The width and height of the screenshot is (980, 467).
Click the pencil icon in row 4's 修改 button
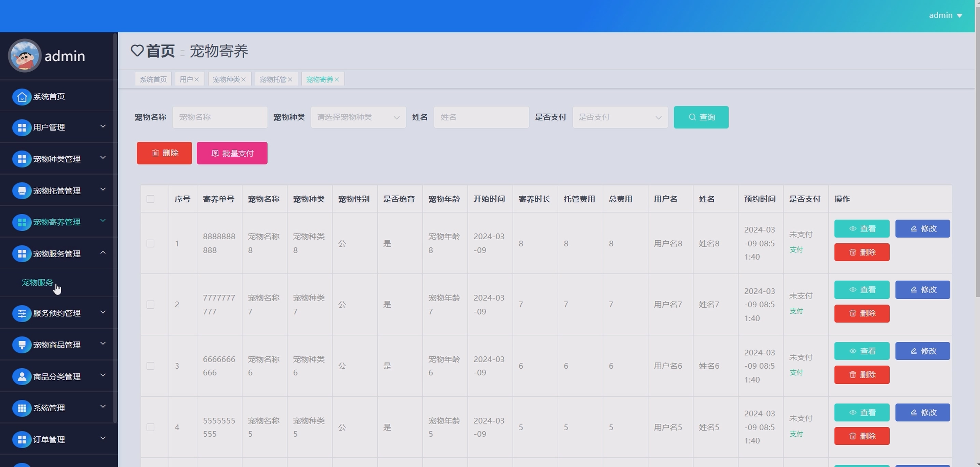(914, 413)
